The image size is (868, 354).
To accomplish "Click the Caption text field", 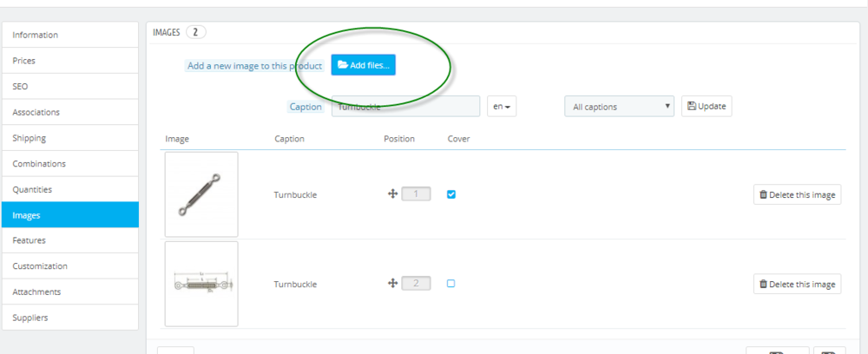I will coord(405,107).
